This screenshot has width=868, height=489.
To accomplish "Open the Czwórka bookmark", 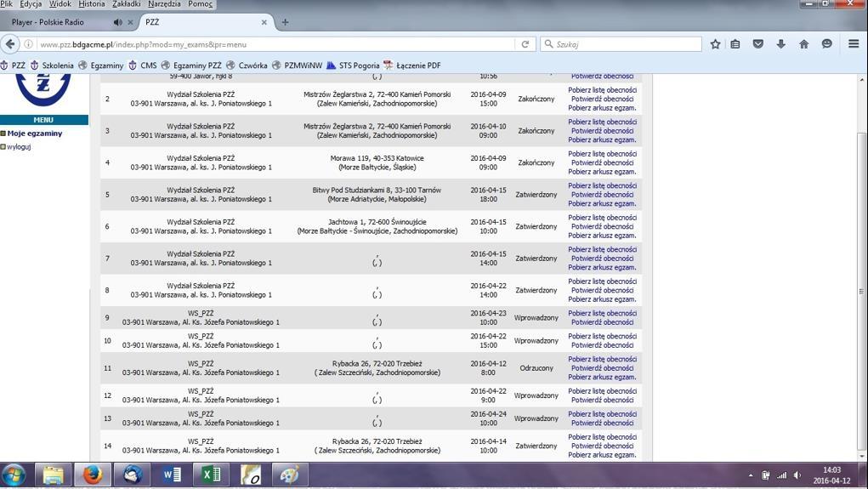I will 247,65.
